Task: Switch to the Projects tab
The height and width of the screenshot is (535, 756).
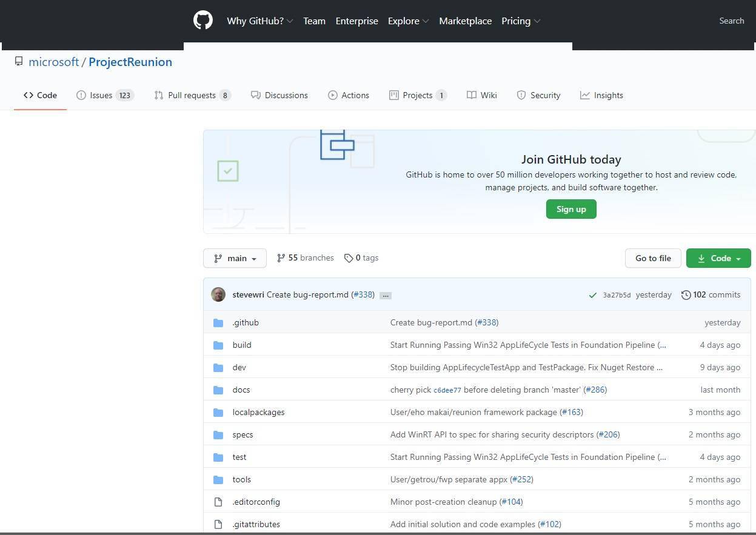Action: click(x=418, y=95)
